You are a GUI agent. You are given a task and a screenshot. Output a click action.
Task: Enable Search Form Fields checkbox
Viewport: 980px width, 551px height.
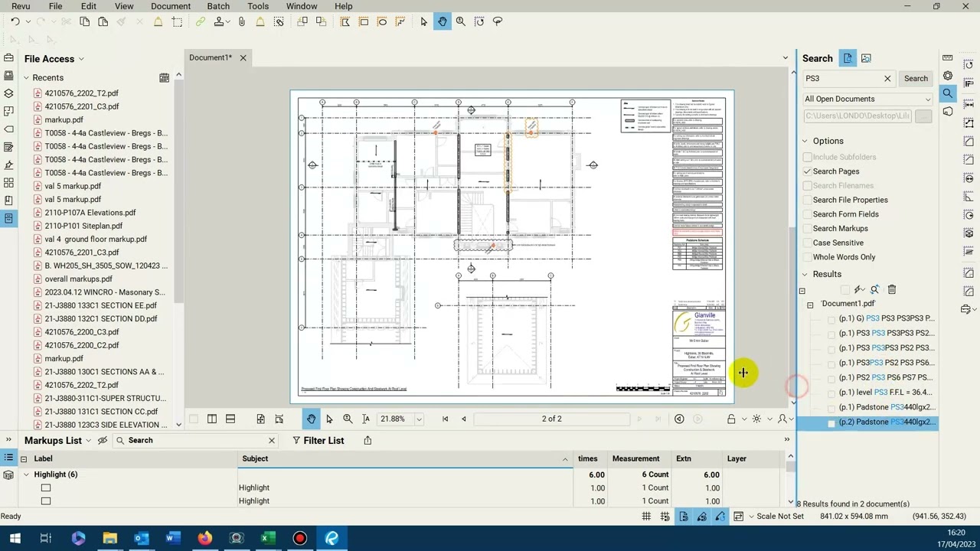click(x=807, y=214)
